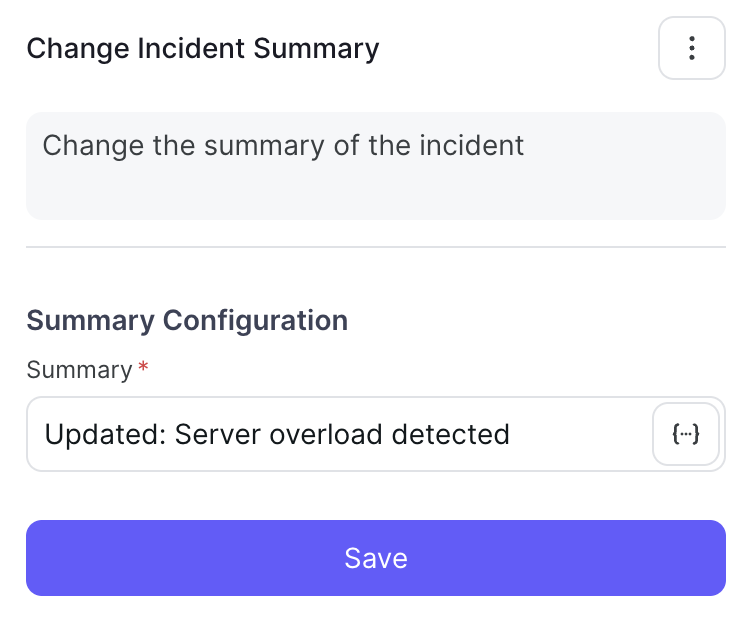The height and width of the screenshot is (618, 754).
Task: Click the empty area of the gray description box
Action: [x=376, y=192]
